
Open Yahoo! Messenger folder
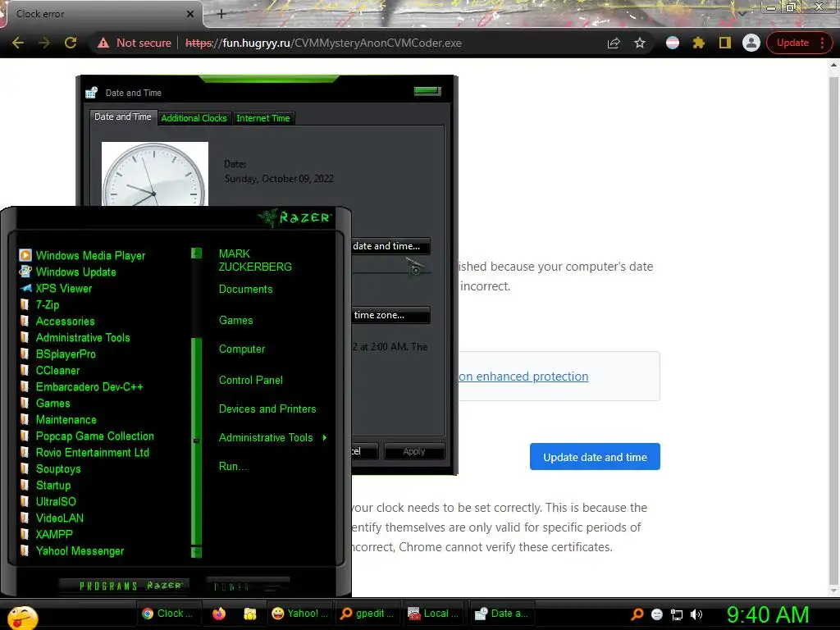click(x=71, y=550)
